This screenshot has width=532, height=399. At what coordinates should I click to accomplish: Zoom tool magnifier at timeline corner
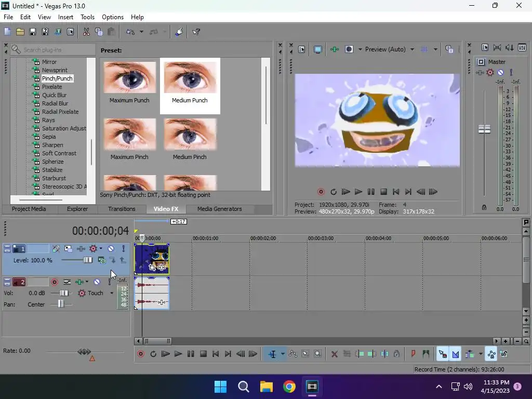coord(526,341)
